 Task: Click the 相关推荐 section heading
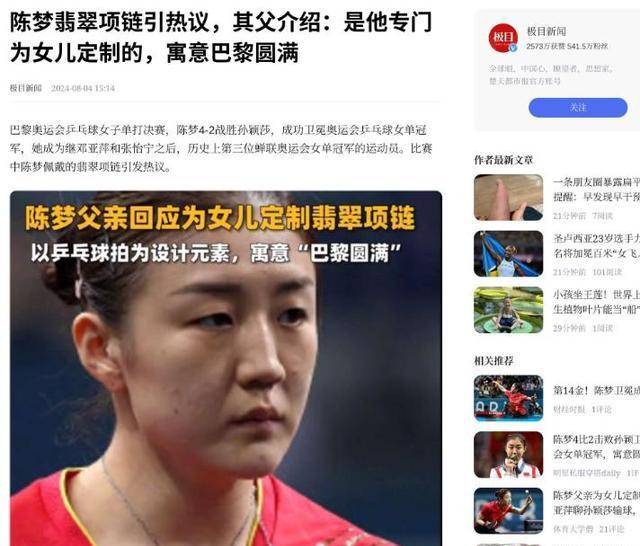coord(493,361)
